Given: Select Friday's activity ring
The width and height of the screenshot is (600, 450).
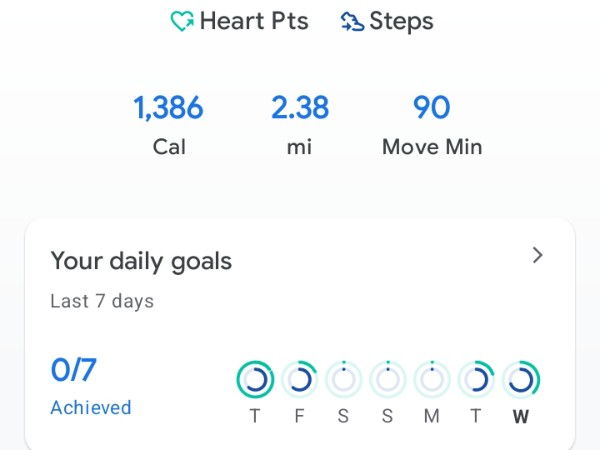Looking at the screenshot, I should [x=299, y=380].
